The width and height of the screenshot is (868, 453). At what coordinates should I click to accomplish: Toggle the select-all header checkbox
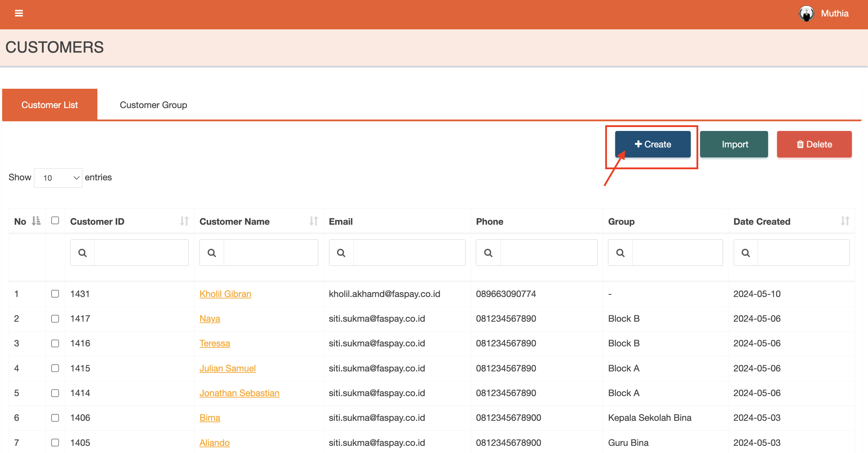55,220
